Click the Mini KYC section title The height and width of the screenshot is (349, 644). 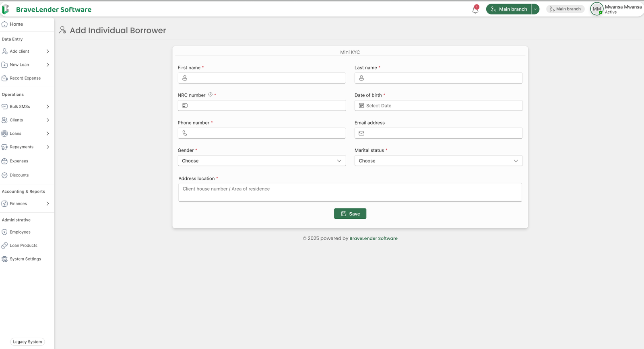pos(350,52)
